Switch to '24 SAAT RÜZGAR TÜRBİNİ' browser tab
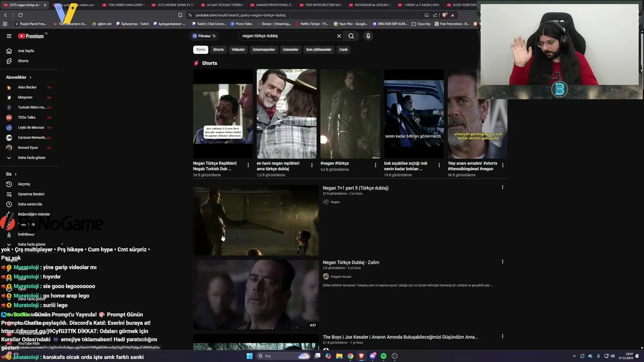Image resolution: width=644 pixels, height=362 pixels. click(221, 5)
